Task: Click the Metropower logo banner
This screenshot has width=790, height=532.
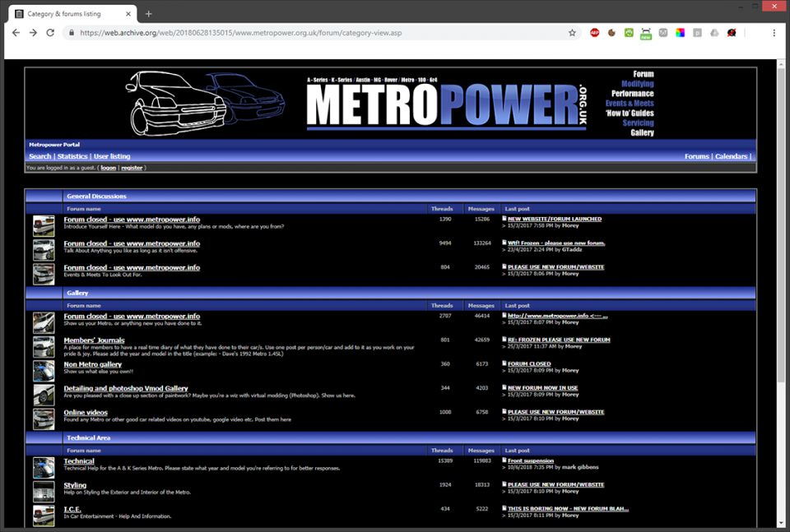Action: pyautogui.click(x=446, y=103)
